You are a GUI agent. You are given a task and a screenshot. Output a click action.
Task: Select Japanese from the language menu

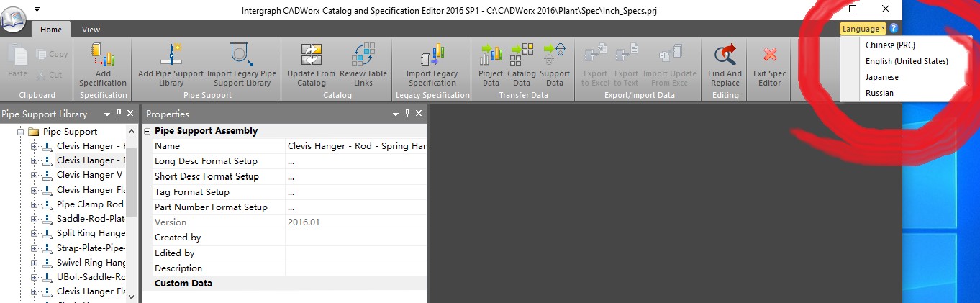coord(881,77)
